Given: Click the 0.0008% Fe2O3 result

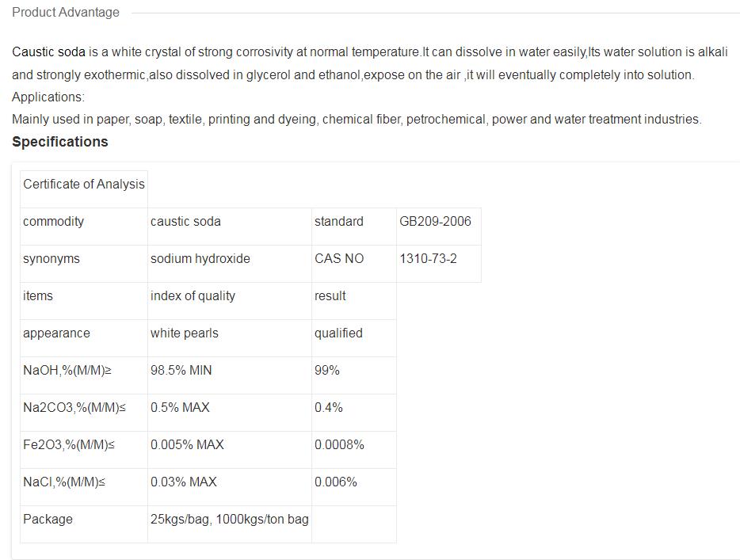Looking at the screenshot, I should [339, 445].
